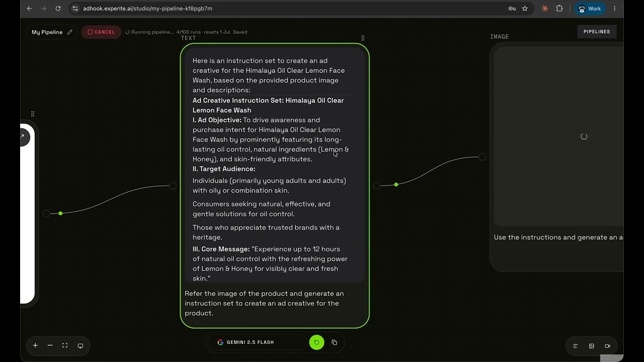This screenshot has width=644, height=362.
Task: Click the text node input connector
Action: click(x=173, y=186)
